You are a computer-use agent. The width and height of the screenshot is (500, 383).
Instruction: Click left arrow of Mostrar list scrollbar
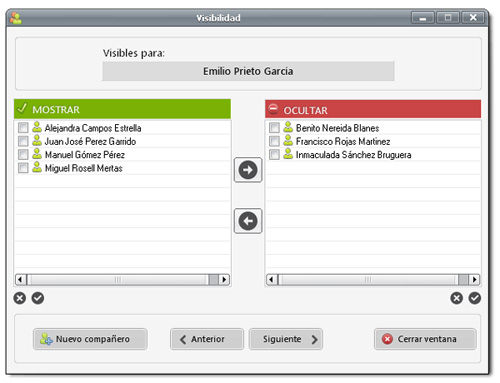[21, 279]
